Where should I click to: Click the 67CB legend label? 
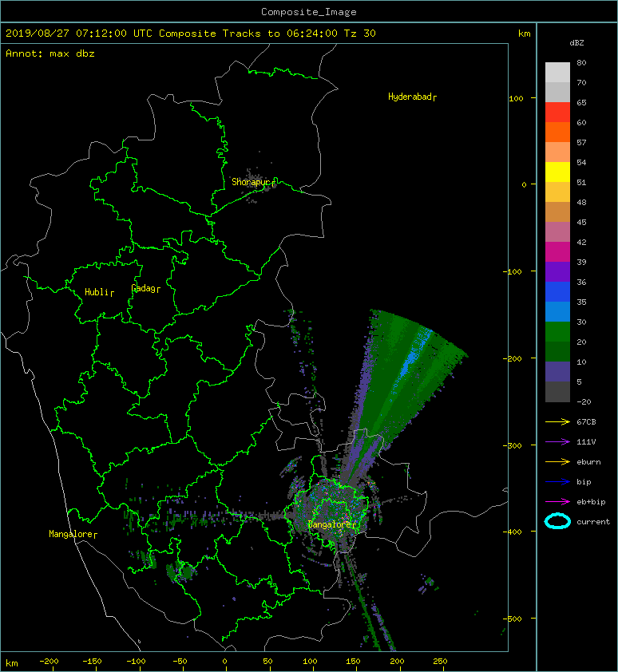tap(586, 422)
